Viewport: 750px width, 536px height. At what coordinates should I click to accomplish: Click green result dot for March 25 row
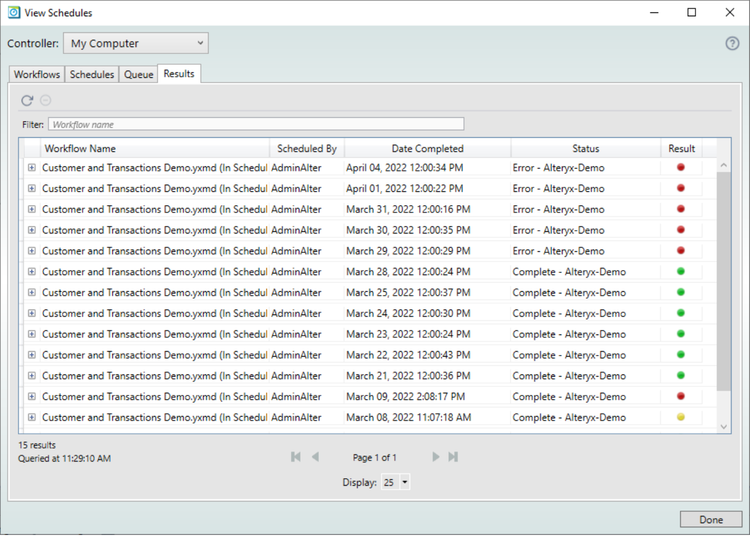pyautogui.click(x=681, y=292)
